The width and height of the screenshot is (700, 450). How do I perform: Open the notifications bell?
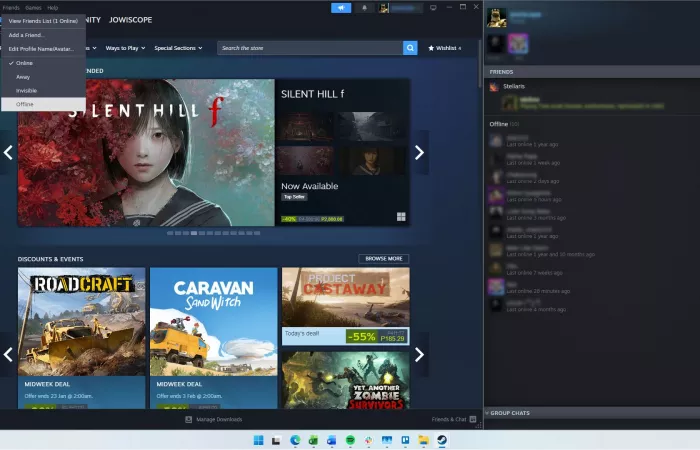(366, 8)
